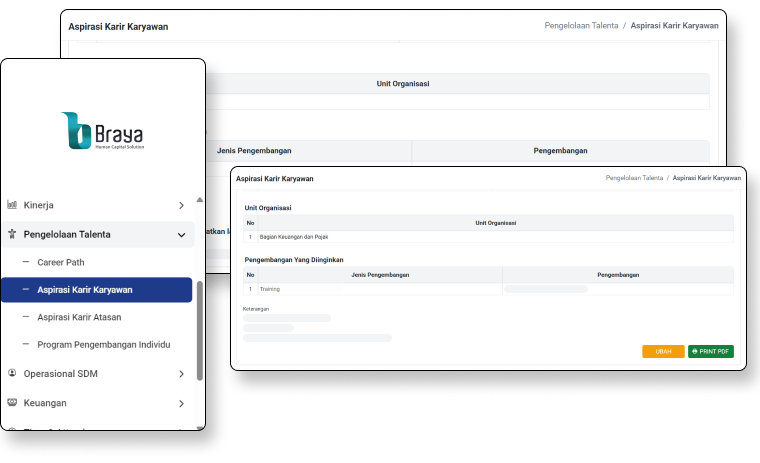Click Pengelolaan Talenta breadcrumb in back panel

(x=580, y=26)
